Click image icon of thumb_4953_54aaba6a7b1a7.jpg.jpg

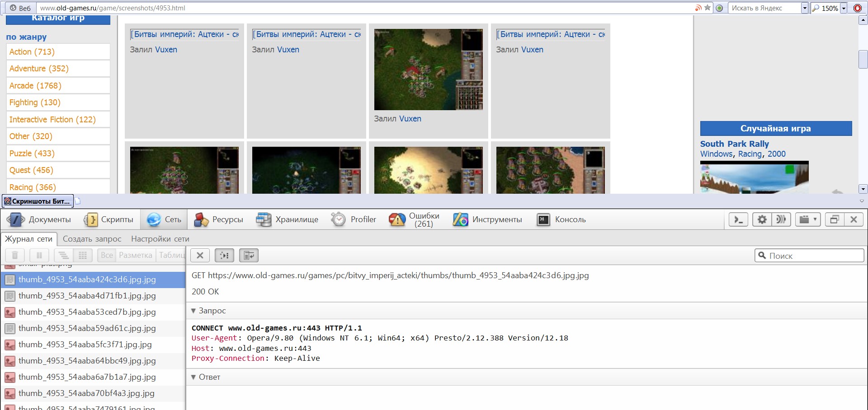[x=9, y=377]
